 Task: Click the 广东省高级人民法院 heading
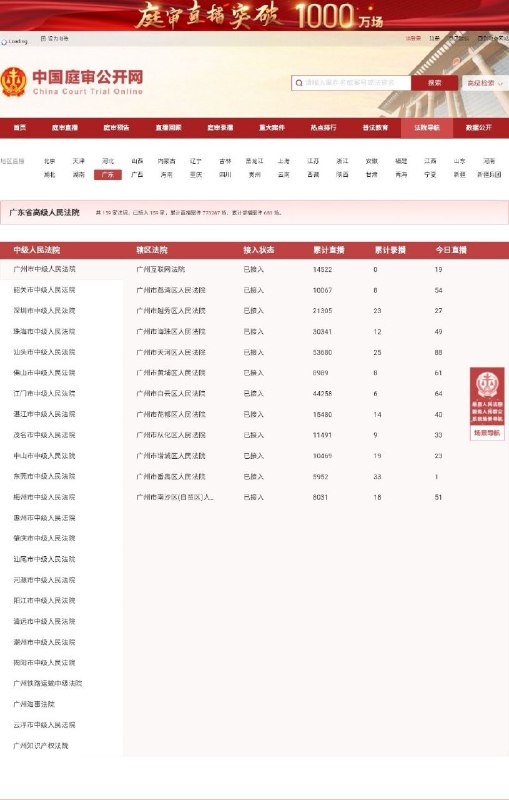click(44, 212)
